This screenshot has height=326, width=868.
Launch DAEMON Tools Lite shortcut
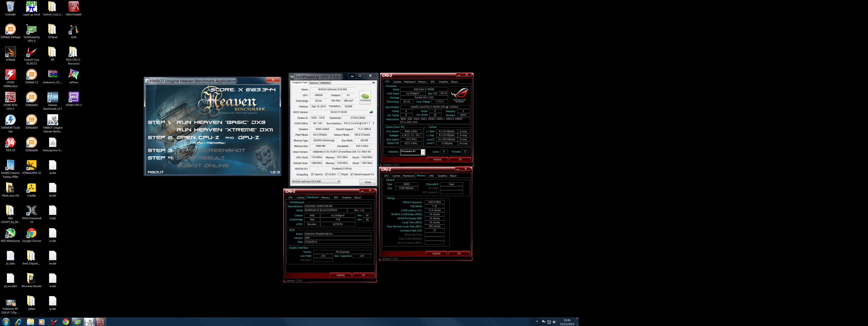[10, 123]
